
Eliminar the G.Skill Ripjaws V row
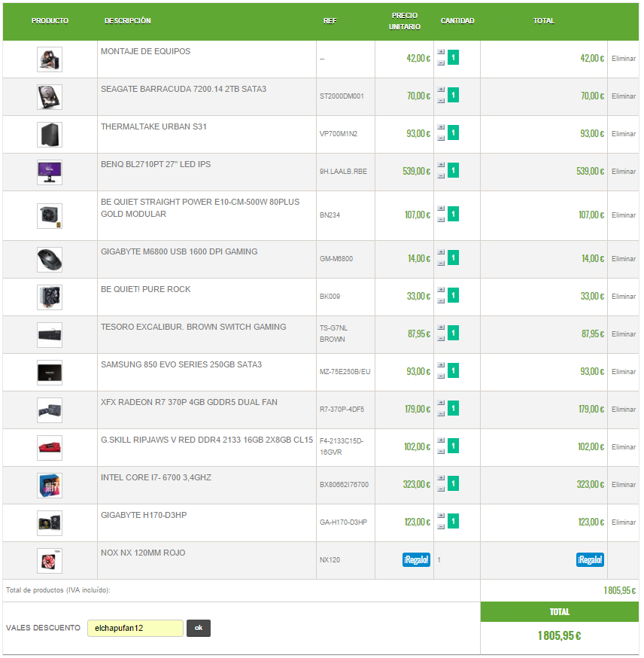624,447
